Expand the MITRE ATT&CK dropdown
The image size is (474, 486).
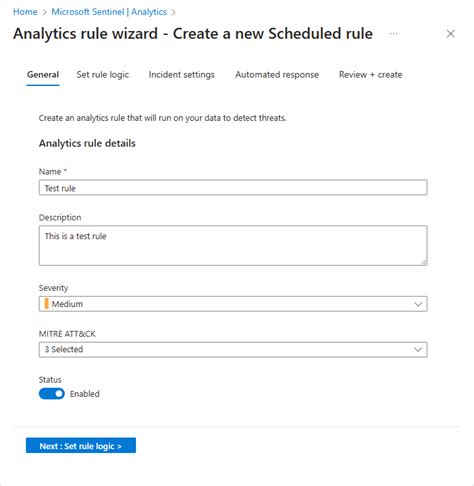click(233, 350)
